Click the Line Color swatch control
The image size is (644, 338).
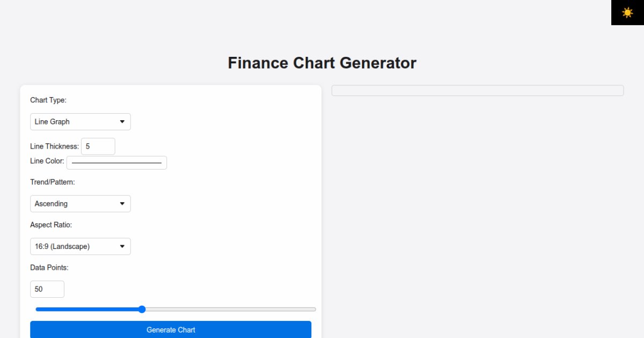pos(116,162)
